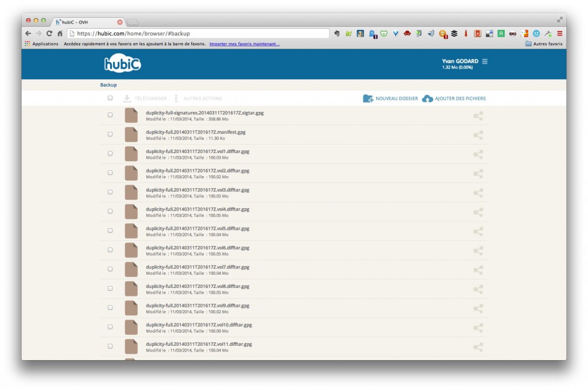The width and height of the screenshot is (588, 390).
Task: Click the file icon for sigtar.gpg
Action: click(x=131, y=115)
